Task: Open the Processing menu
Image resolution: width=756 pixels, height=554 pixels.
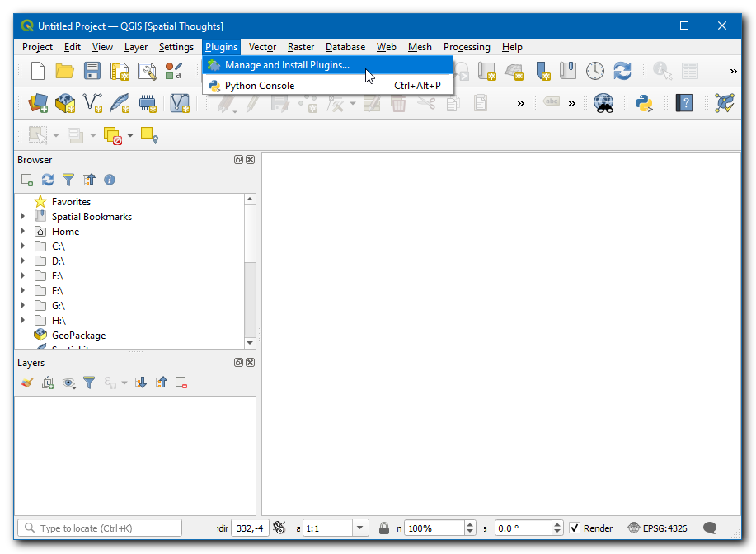Action: coord(467,47)
